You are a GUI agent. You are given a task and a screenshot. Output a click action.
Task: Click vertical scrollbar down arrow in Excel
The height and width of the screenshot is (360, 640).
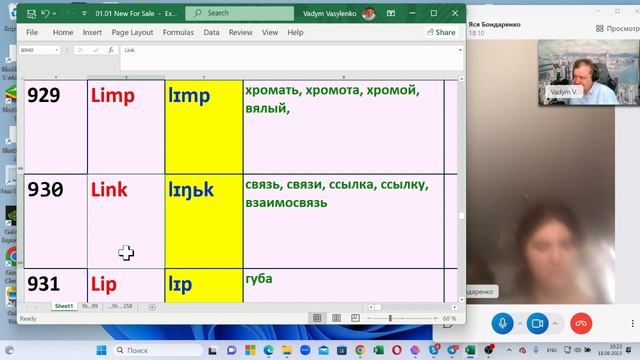[462, 300]
